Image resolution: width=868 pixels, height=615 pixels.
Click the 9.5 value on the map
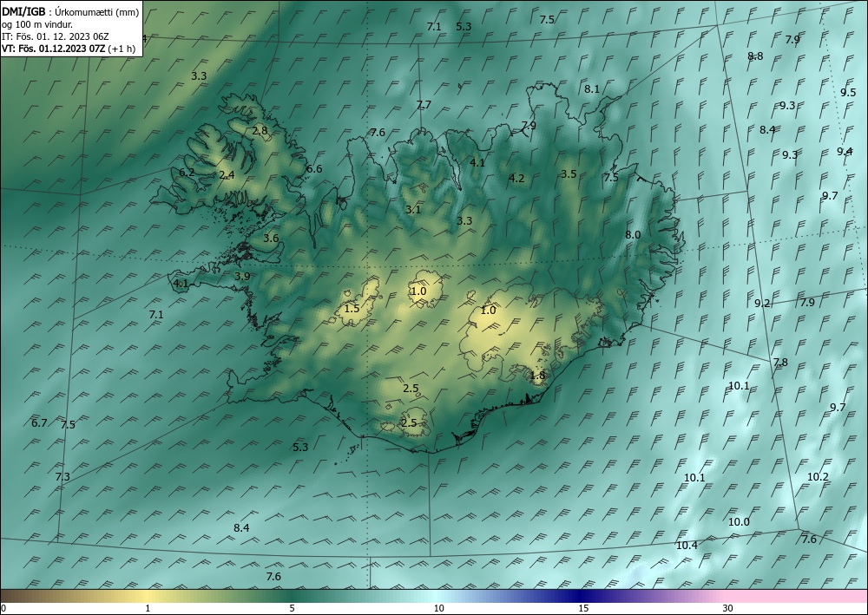(x=848, y=92)
